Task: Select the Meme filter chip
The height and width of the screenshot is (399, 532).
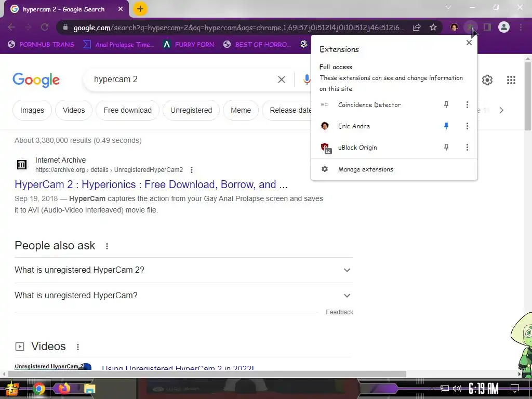Action: pos(241,110)
